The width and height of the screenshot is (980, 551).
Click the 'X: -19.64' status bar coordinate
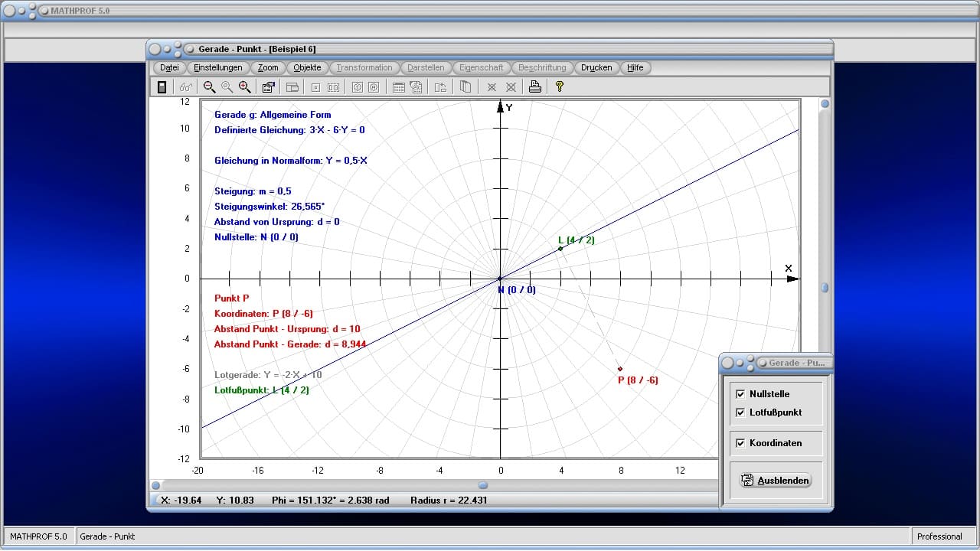click(181, 500)
